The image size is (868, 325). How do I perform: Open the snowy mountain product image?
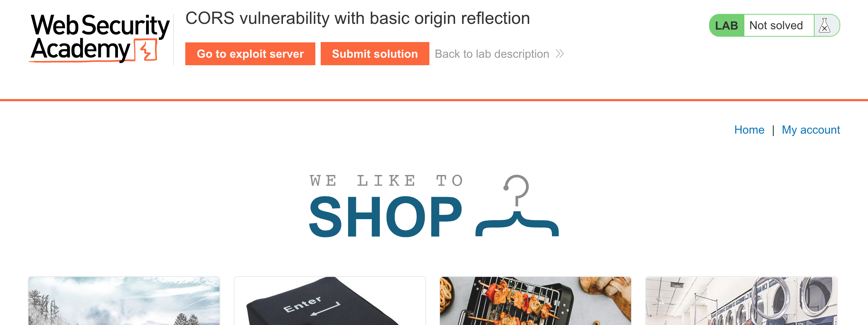tap(124, 301)
